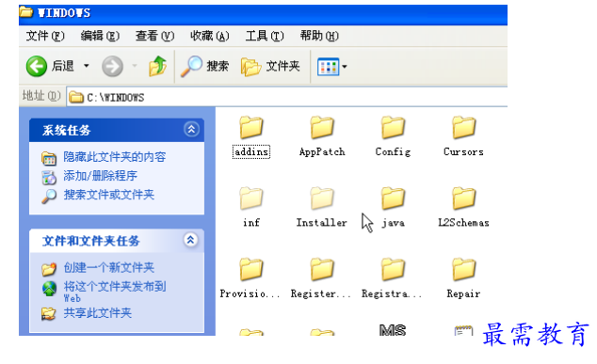This screenshot has height=364, width=597.
Task: Open the 文件(F) menu
Action: pyautogui.click(x=45, y=36)
